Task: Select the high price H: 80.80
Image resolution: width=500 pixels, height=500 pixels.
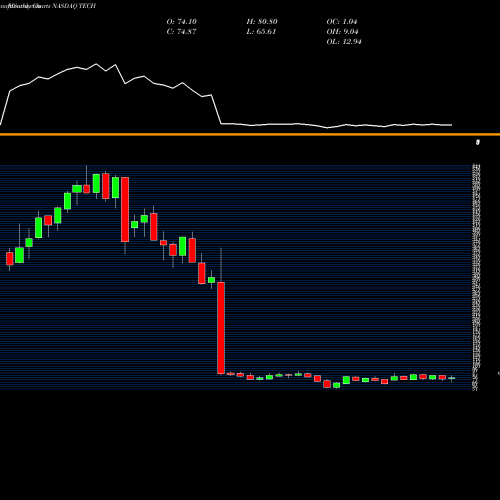Action: point(262,22)
